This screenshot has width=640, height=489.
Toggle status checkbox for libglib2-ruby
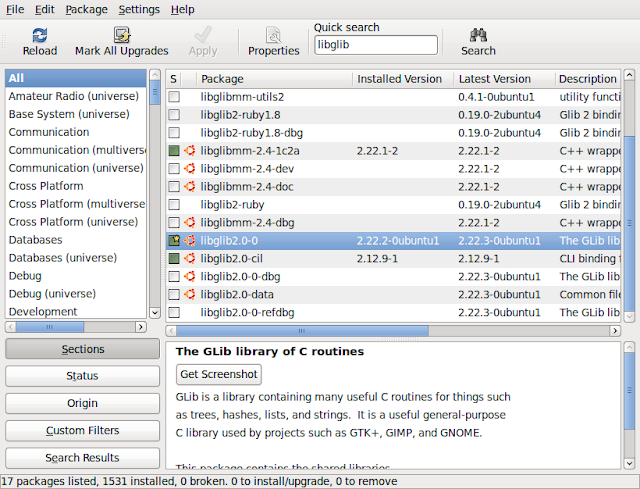click(x=174, y=204)
